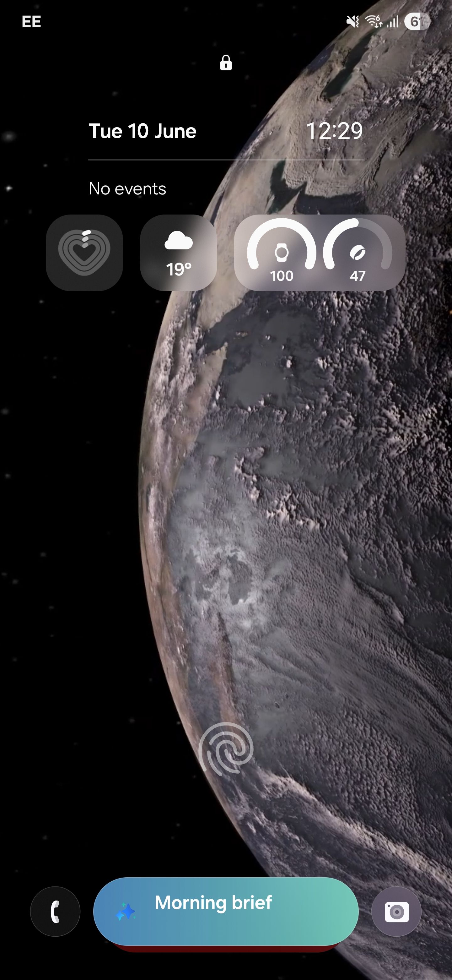Tap the earbuds icon in battery widget
452x980 pixels.
coord(357,252)
